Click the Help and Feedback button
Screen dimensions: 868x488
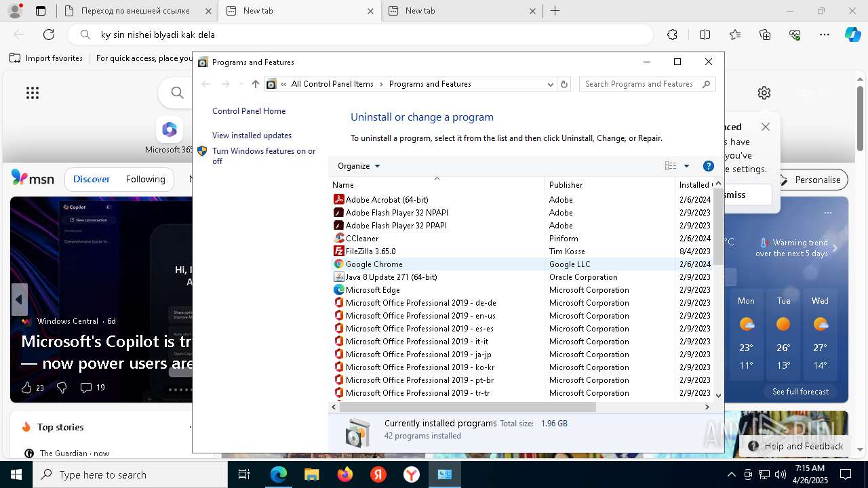tap(796, 446)
